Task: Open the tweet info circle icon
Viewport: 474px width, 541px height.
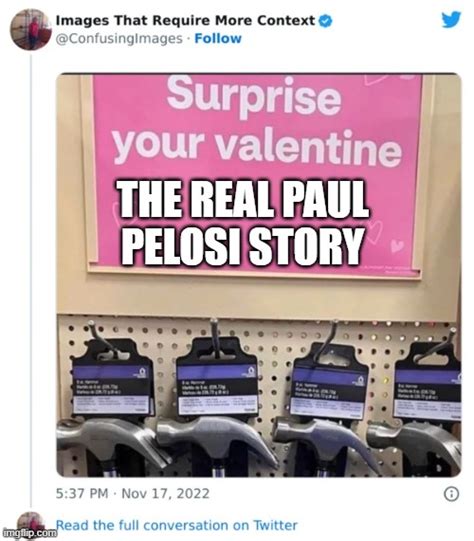Action: point(451,494)
